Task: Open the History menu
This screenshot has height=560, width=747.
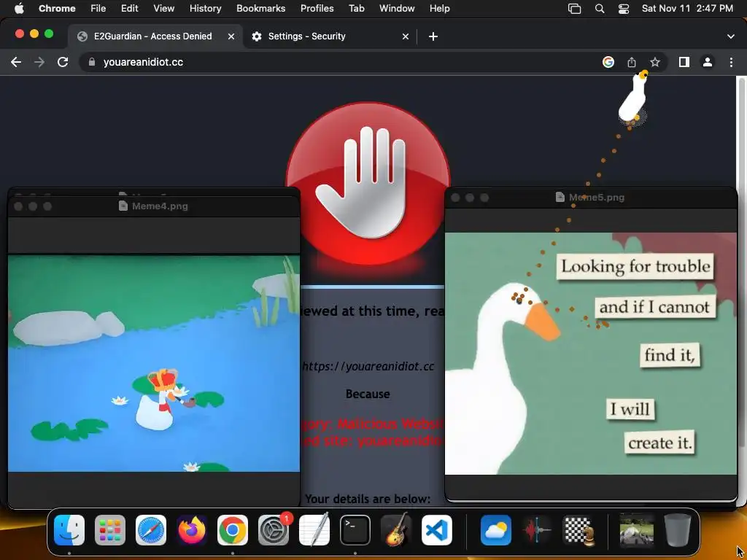Action: pyautogui.click(x=205, y=9)
